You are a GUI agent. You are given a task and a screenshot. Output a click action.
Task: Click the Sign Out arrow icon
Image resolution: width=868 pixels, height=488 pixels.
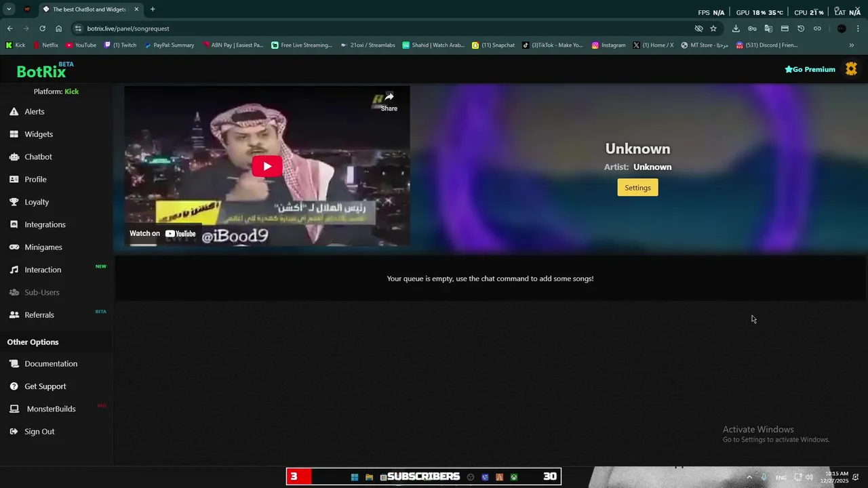pos(14,432)
